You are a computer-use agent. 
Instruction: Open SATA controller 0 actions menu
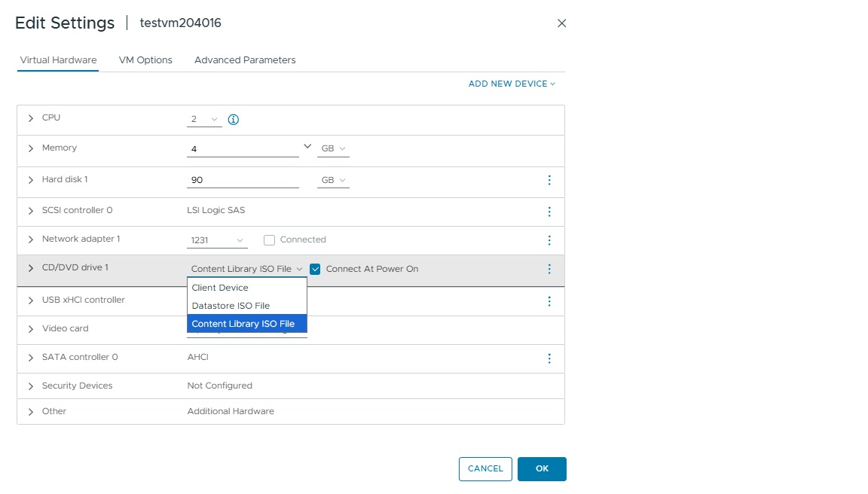[549, 358]
